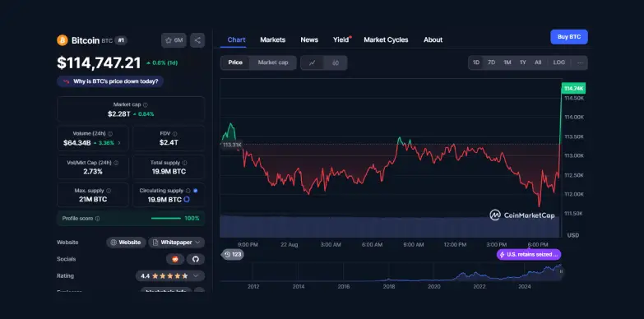This screenshot has width=644, height=319.
Task: Click the 2018 label on the mini timeline
Action: point(389,287)
